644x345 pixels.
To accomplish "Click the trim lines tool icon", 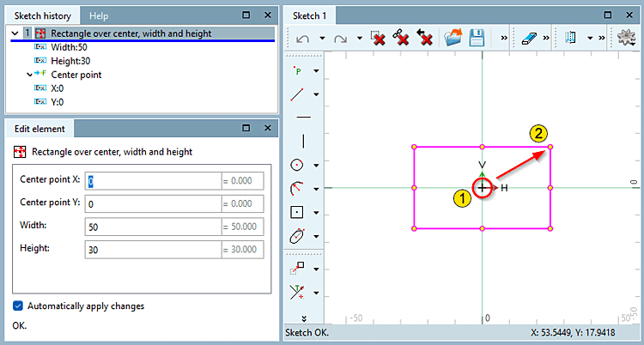I will 297,292.
